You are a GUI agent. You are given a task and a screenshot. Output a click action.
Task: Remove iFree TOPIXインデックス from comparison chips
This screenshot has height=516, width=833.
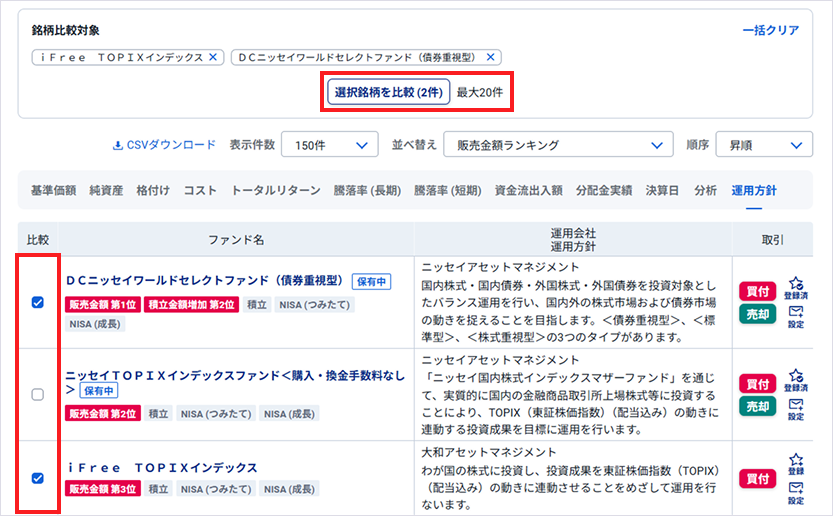[213, 57]
